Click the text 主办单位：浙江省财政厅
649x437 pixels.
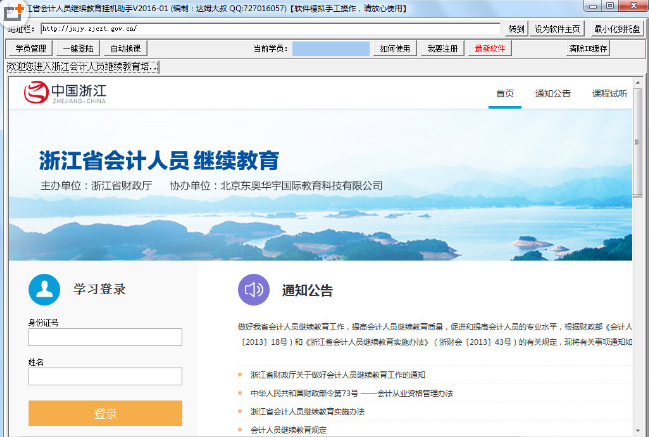(96, 186)
